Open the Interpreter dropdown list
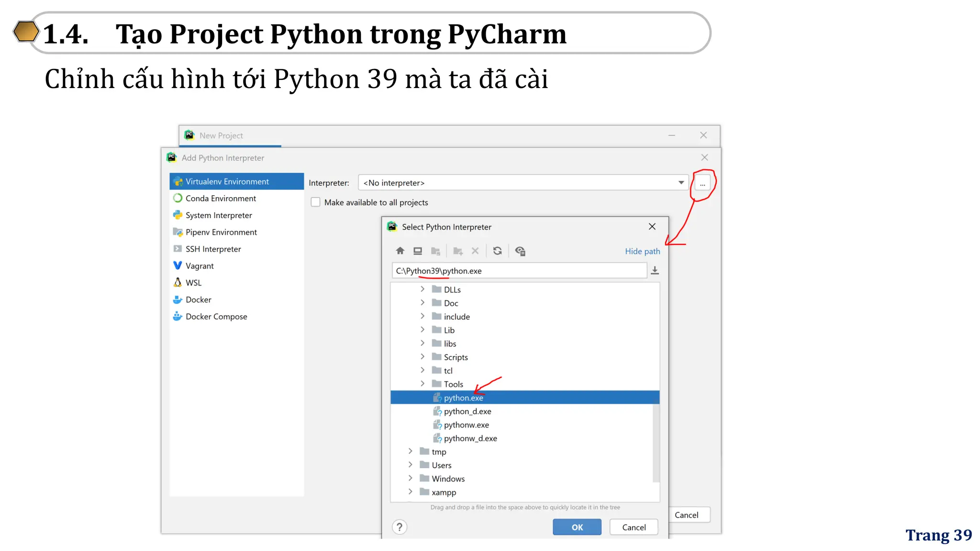The image size is (980, 551). click(x=681, y=183)
